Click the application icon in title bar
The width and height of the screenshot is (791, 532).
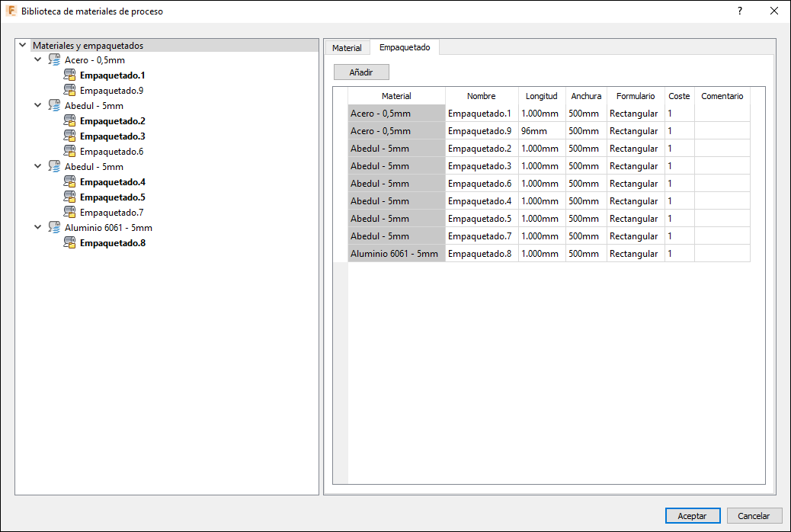11,11
